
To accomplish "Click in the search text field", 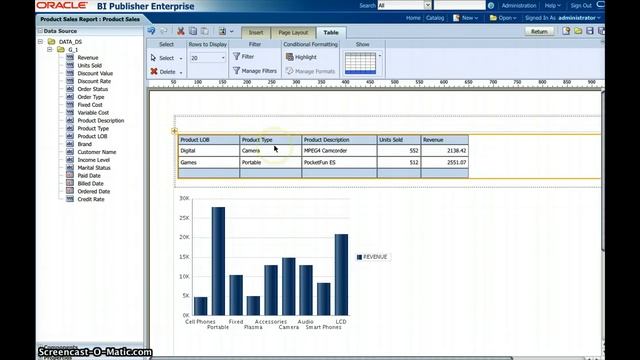I will point(460,5).
